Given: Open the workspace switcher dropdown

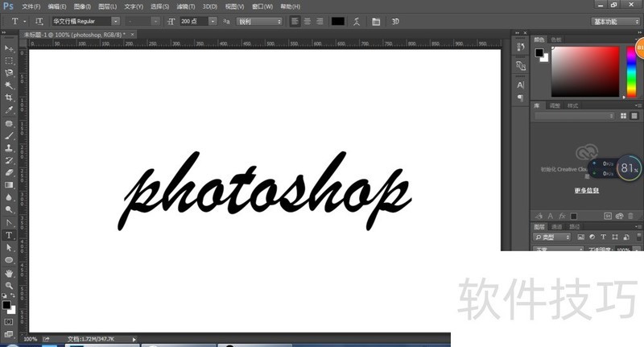Looking at the screenshot, I should coord(615,22).
